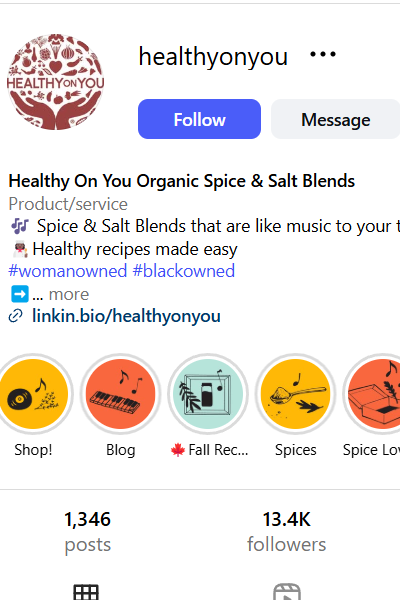Click the blue Follow button
Viewport: 400px width, 600px height.
pyautogui.click(x=199, y=119)
